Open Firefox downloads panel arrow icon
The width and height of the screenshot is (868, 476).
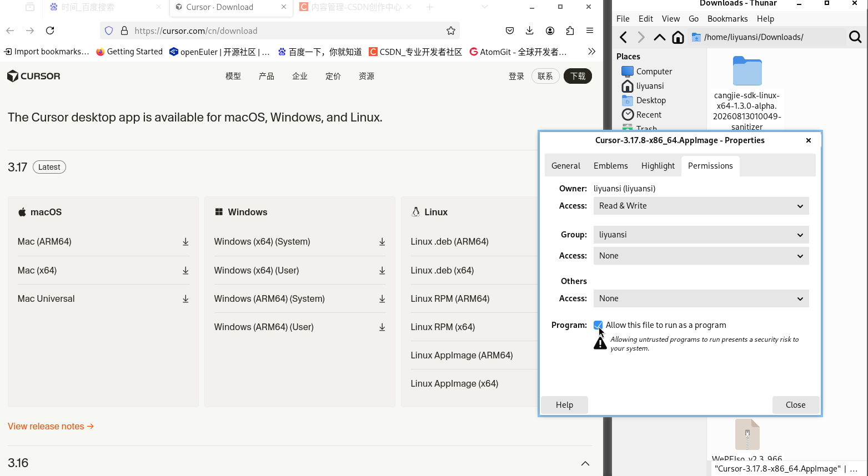click(530, 31)
